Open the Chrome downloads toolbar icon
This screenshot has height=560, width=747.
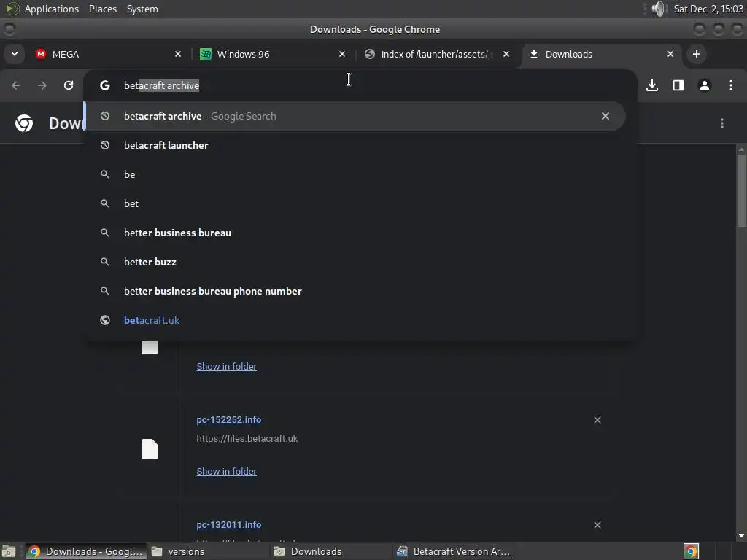(x=652, y=85)
